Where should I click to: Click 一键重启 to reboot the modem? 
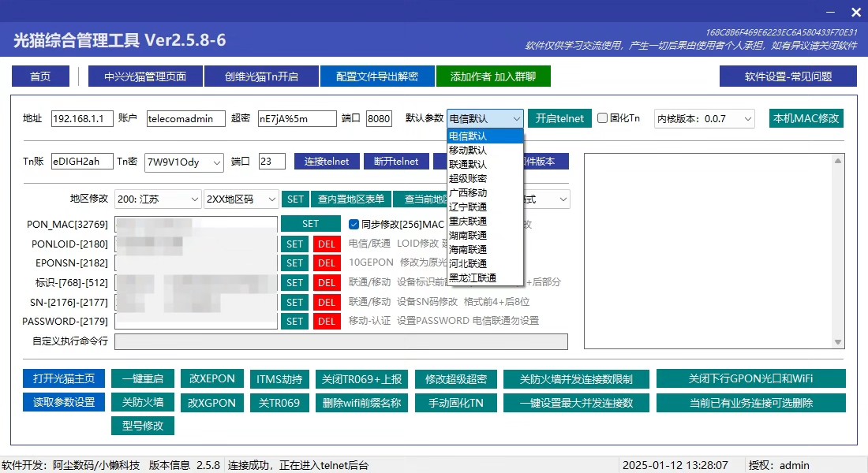pyautogui.click(x=142, y=378)
